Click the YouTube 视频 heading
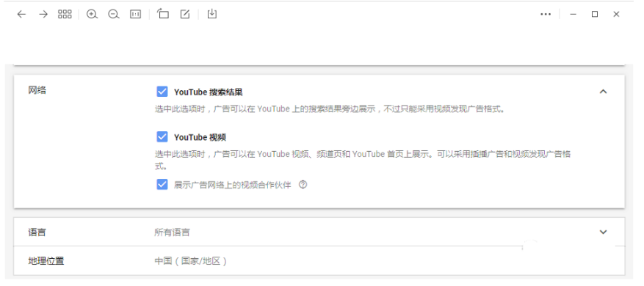 (200, 137)
